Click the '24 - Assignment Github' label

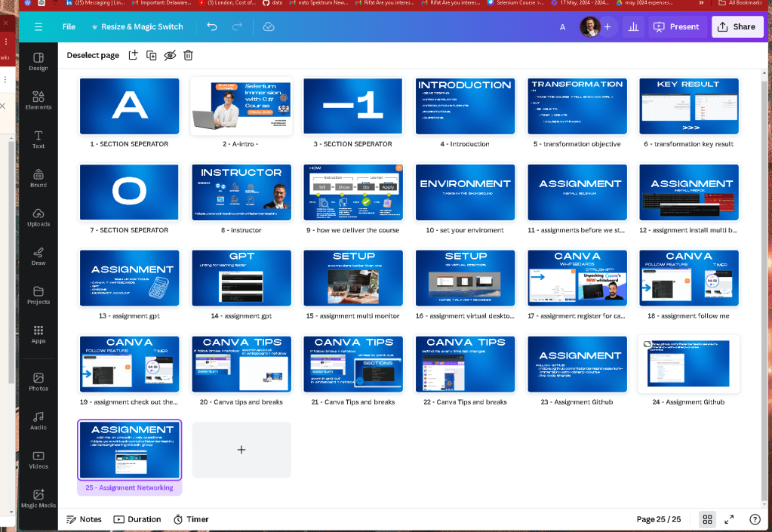point(688,402)
